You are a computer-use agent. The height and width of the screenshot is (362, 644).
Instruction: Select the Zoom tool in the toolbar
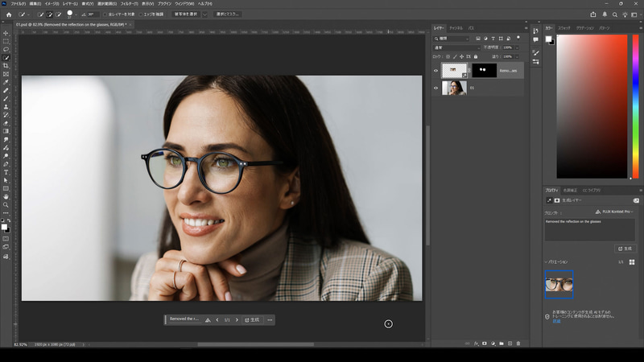coord(6,204)
